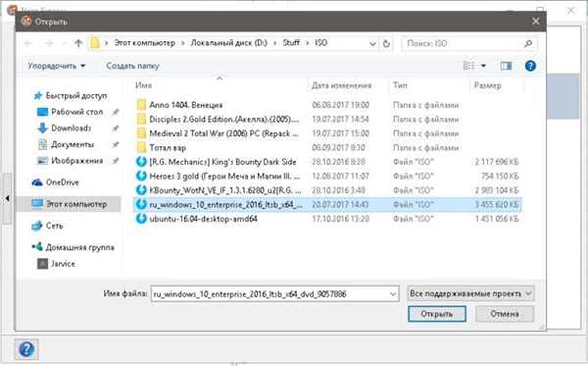Select Домашняя группа in sidebar
This screenshot has width=588, height=366.
point(80,247)
